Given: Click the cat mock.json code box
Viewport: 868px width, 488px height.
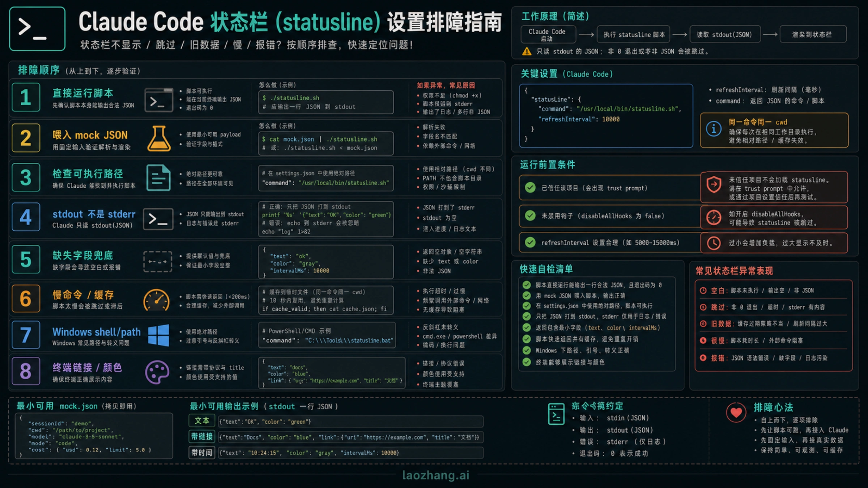Looking at the screenshot, I should click(x=326, y=144).
